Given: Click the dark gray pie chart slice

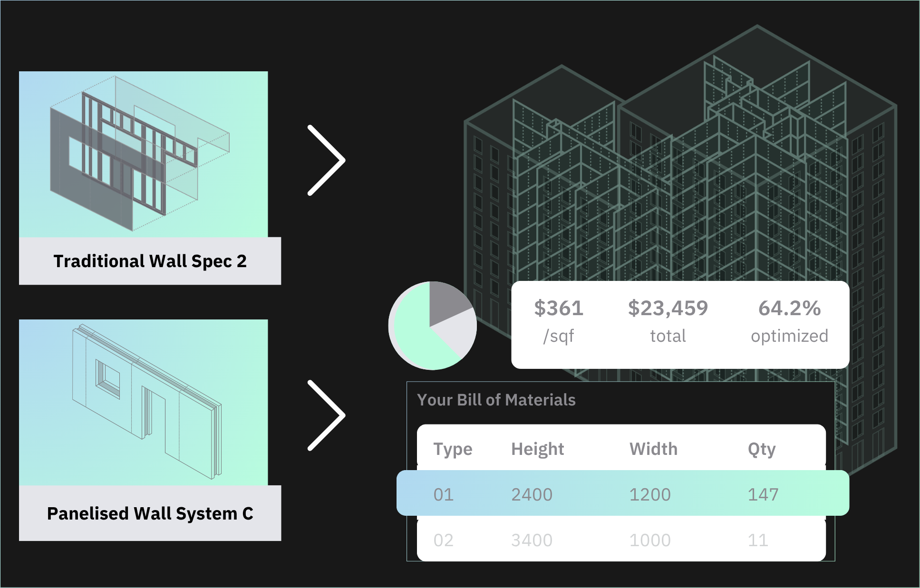Looking at the screenshot, I should tap(446, 300).
